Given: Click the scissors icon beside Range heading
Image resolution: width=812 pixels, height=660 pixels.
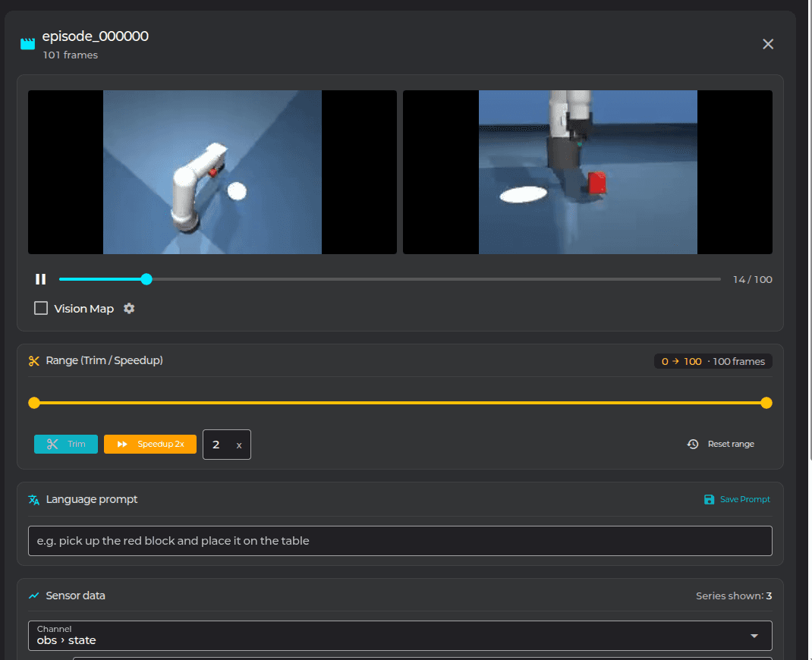Looking at the screenshot, I should click(34, 361).
